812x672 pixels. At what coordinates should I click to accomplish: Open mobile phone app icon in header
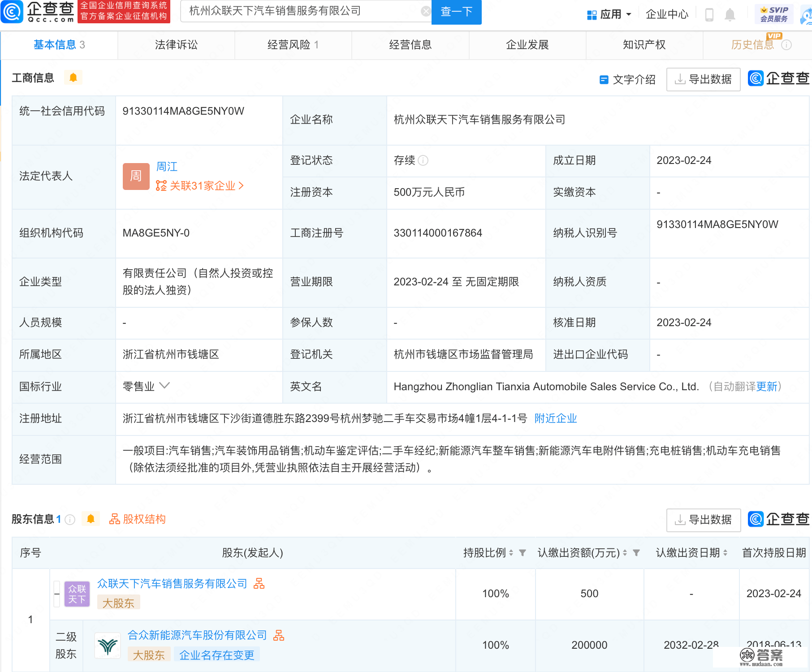(709, 15)
